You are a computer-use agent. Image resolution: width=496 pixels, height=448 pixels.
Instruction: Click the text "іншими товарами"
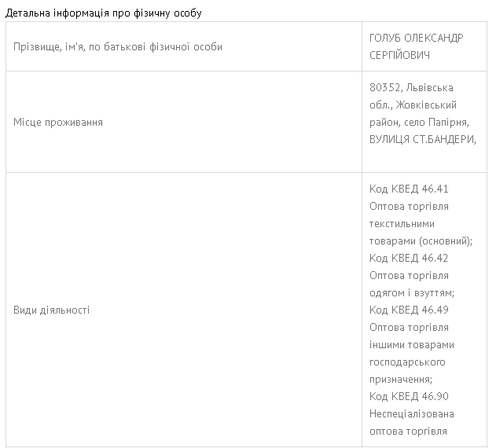point(411,345)
